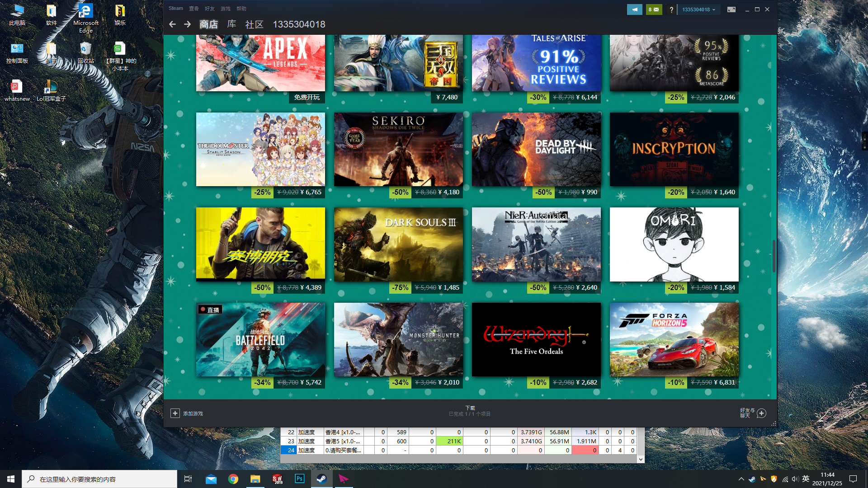Open the volume control tray icon

[795, 479]
